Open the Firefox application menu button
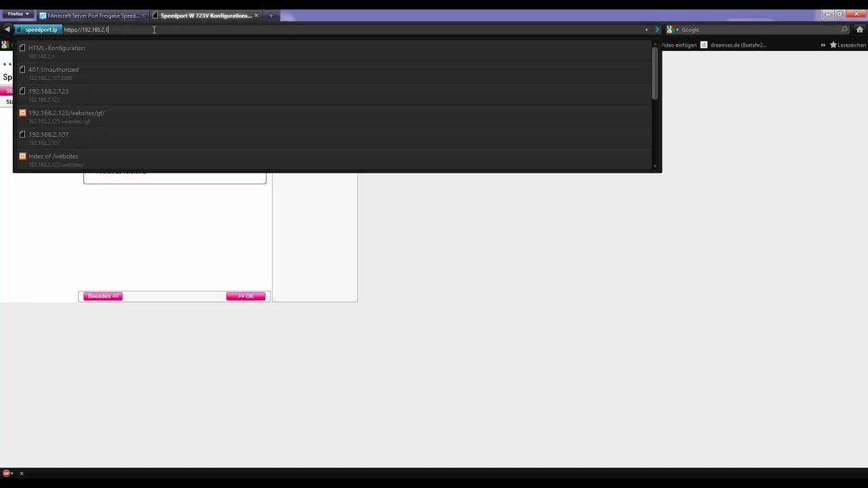 coord(18,14)
